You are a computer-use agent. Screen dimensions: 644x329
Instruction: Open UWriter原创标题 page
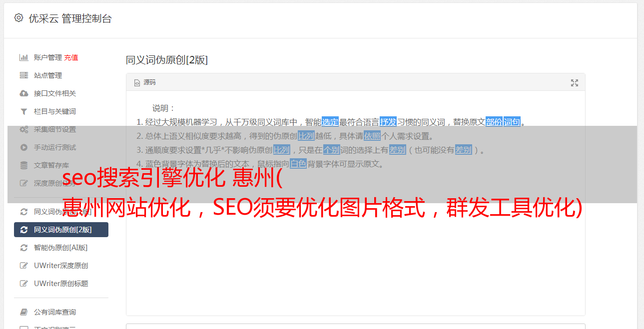(x=61, y=284)
